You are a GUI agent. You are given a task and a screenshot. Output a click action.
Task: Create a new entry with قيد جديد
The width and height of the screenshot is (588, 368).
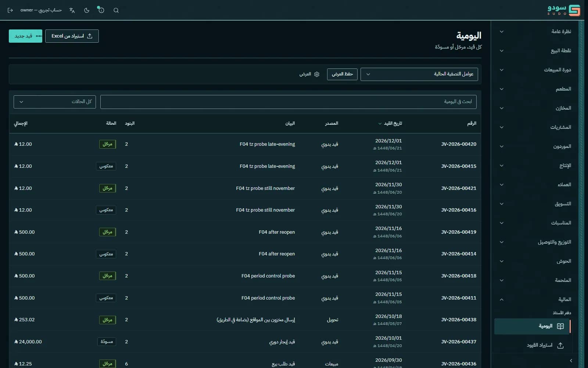[25, 36]
